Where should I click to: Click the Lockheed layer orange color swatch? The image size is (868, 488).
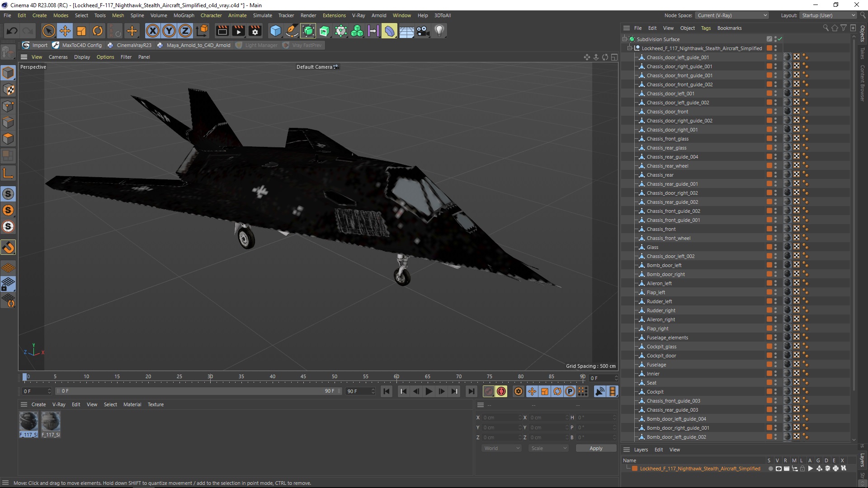coord(635,469)
